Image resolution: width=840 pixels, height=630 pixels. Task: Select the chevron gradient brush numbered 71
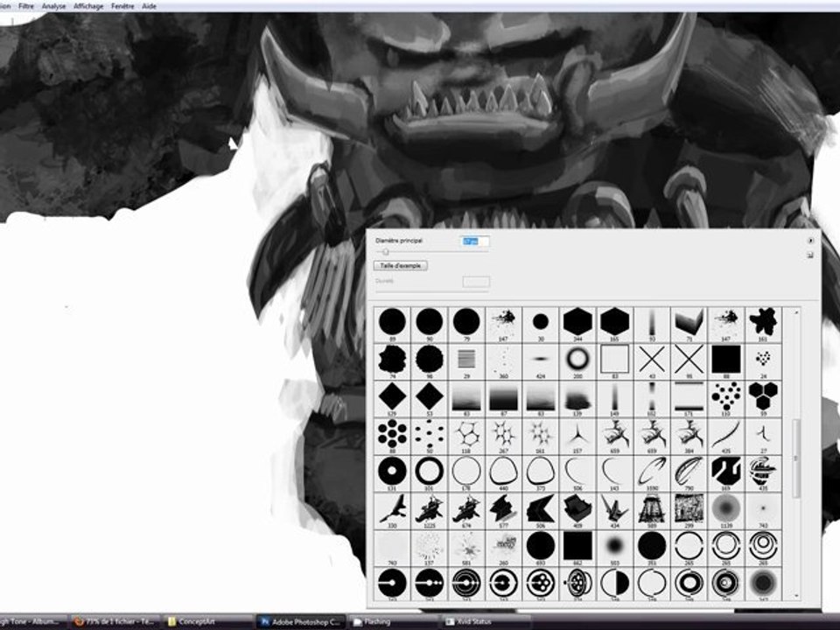coord(689,325)
